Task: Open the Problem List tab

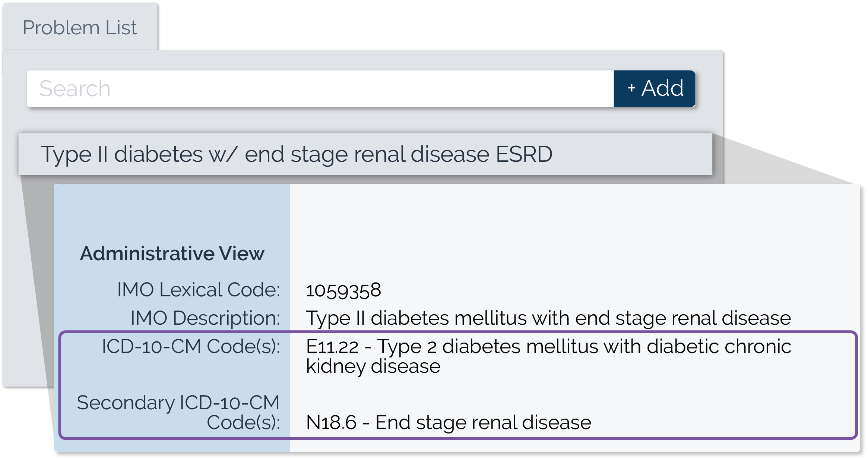Action: [80, 28]
